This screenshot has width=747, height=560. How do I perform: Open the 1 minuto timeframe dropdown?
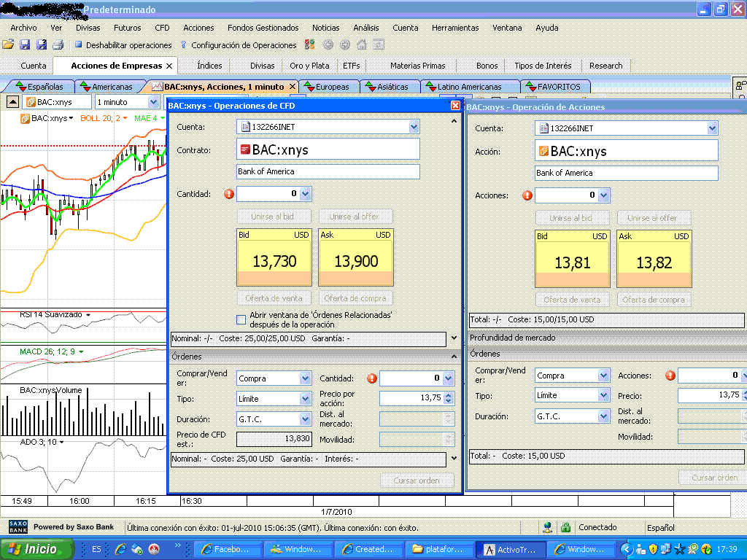(x=153, y=102)
